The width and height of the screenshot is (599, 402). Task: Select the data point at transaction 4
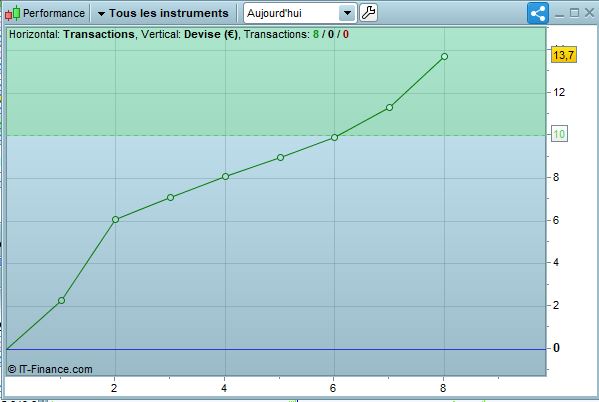(225, 177)
